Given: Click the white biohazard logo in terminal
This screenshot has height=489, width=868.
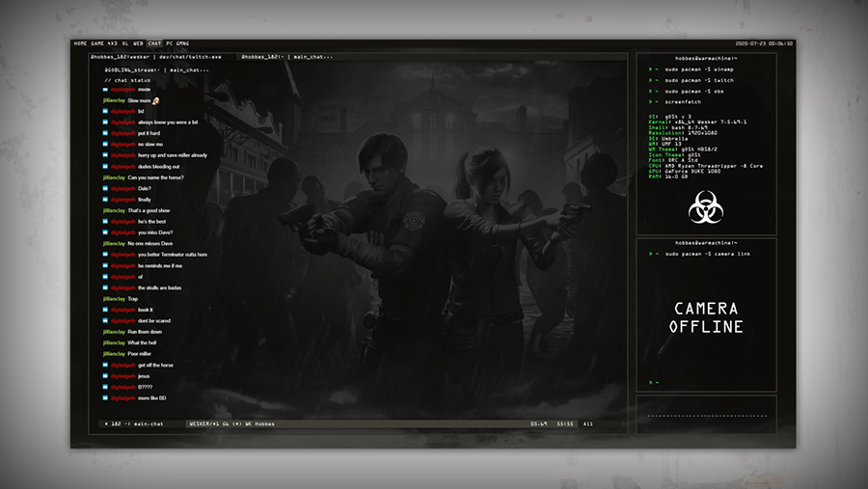Looking at the screenshot, I should (x=706, y=207).
